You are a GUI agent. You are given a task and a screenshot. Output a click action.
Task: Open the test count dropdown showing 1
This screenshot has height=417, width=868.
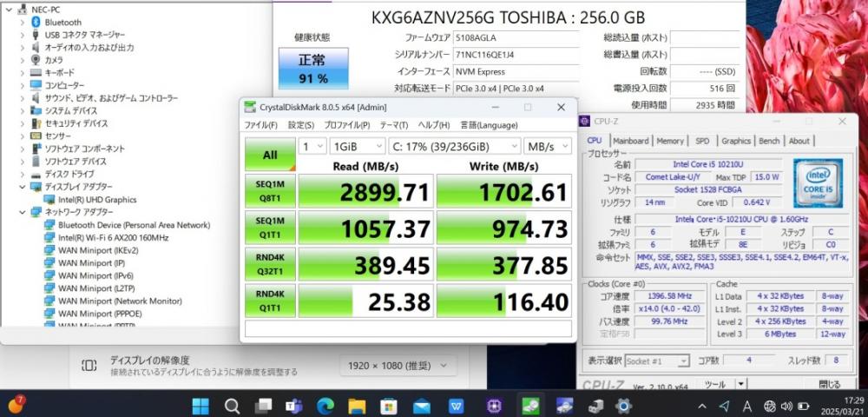(312, 146)
